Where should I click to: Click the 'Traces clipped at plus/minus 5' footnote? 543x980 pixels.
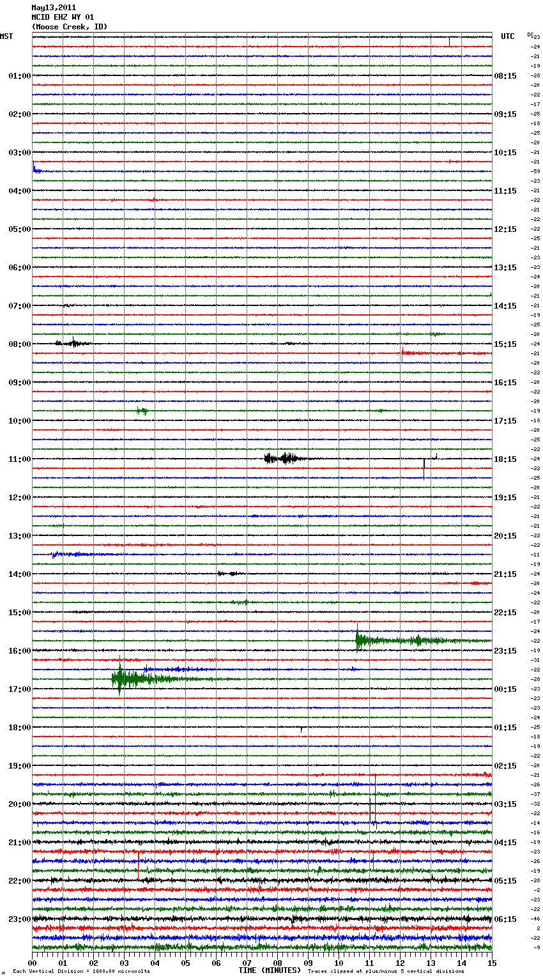tap(386, 971)
